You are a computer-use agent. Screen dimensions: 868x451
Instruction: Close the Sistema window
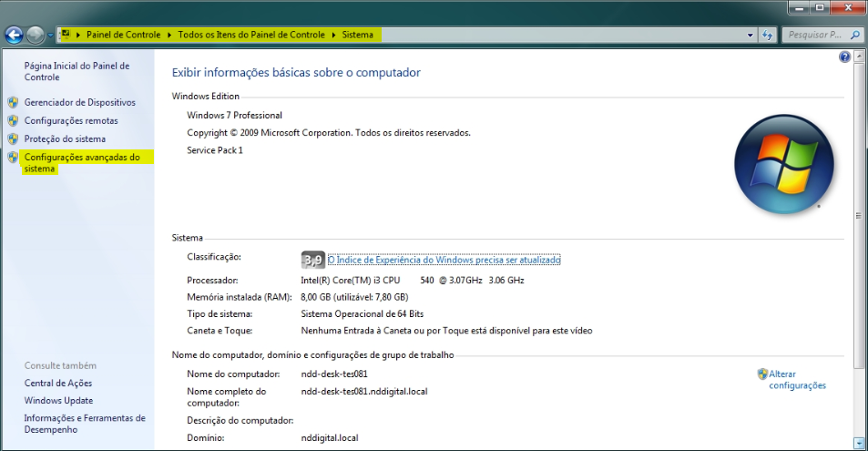(x=848, y=8)
